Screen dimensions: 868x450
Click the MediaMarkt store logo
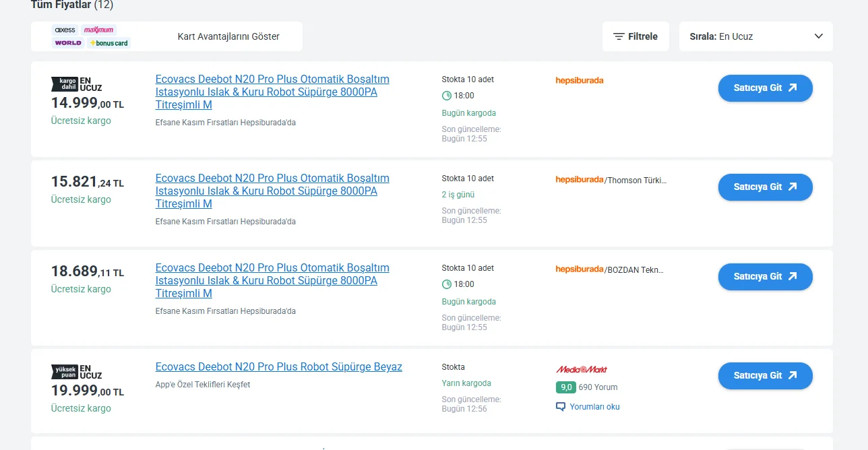(x=582, y=369)
